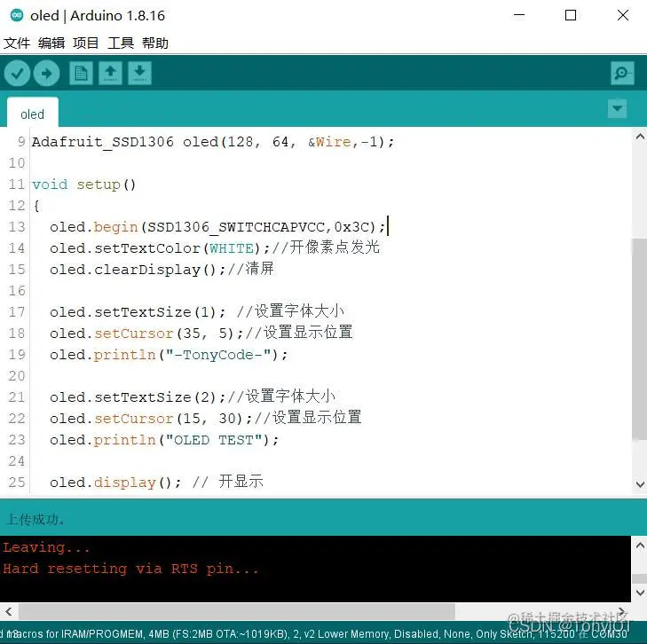Open the 工具 menu
The width and height of the screenshot is (647, 644).
tap(121, 43)
